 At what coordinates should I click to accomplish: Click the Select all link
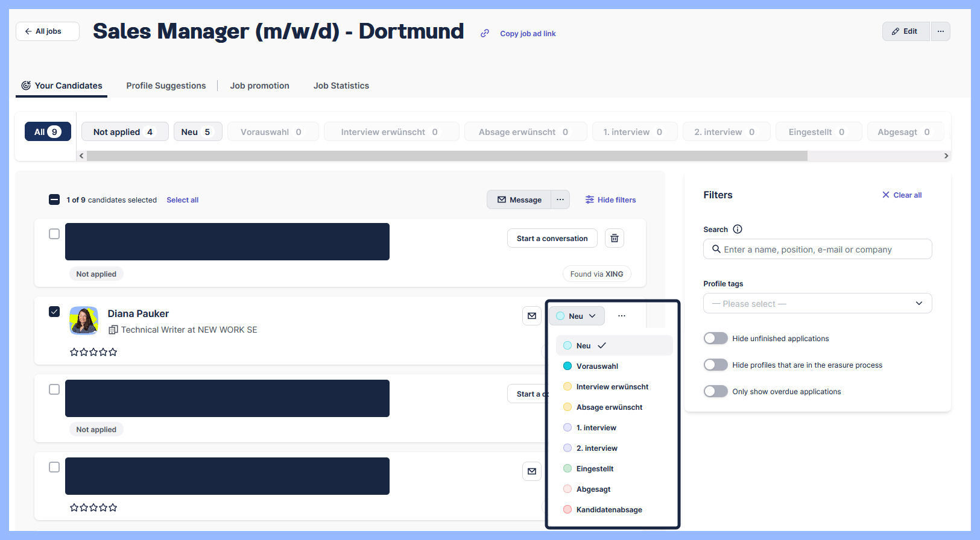(x=182, y=200)
